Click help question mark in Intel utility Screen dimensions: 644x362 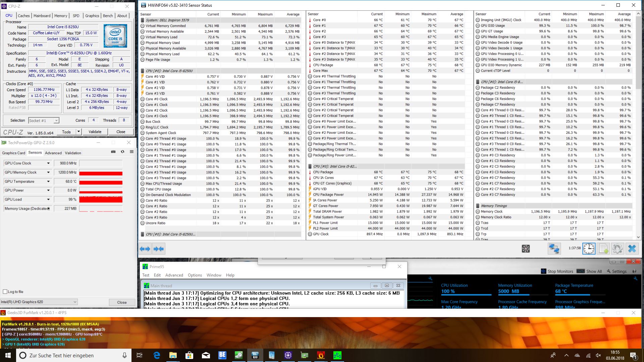click(x=634, y=271)
